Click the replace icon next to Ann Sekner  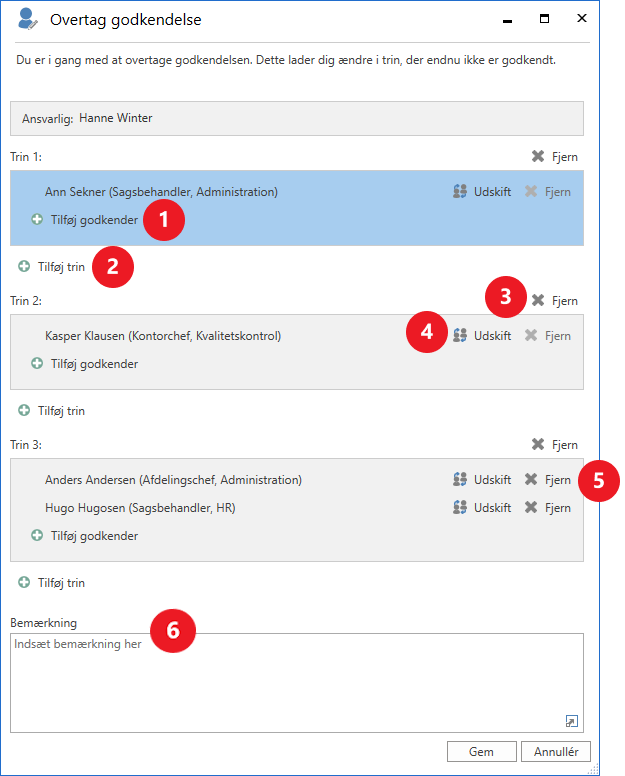coord(460,192)
